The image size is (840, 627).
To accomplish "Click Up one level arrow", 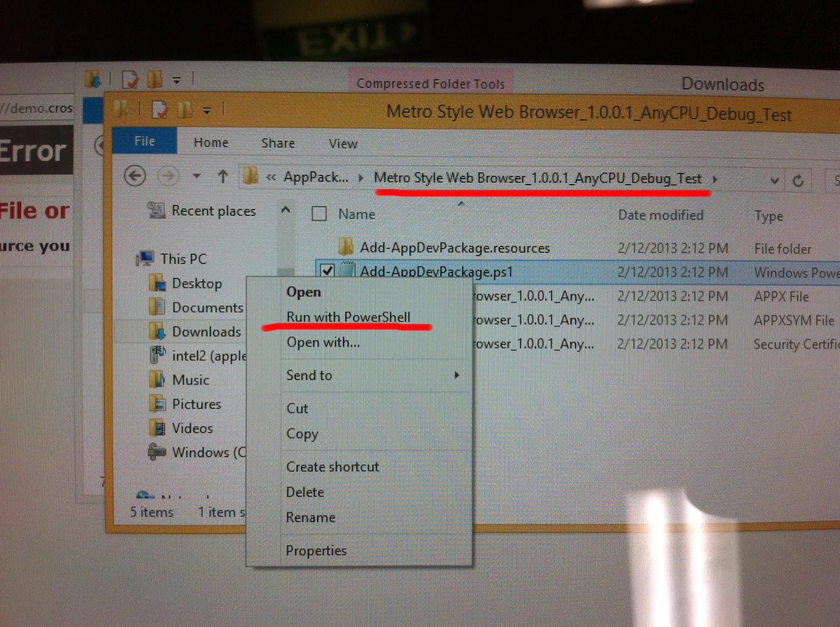I will (x=223, y=177).
